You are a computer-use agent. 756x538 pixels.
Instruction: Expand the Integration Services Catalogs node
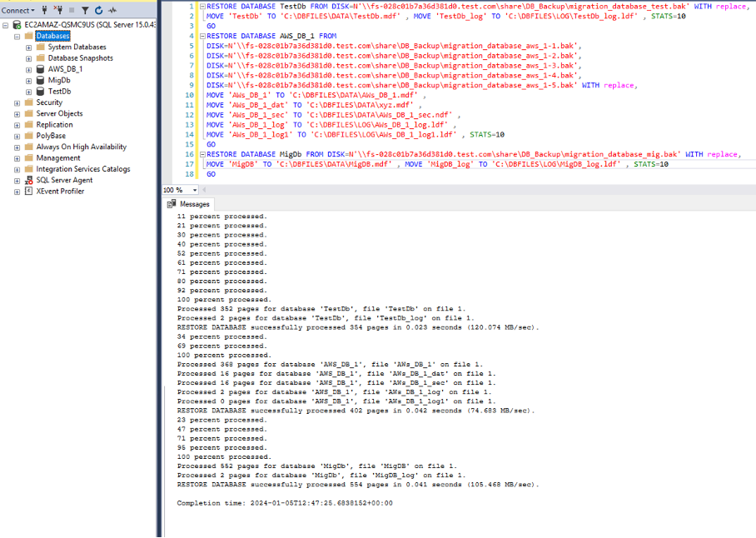click(16, 168)
